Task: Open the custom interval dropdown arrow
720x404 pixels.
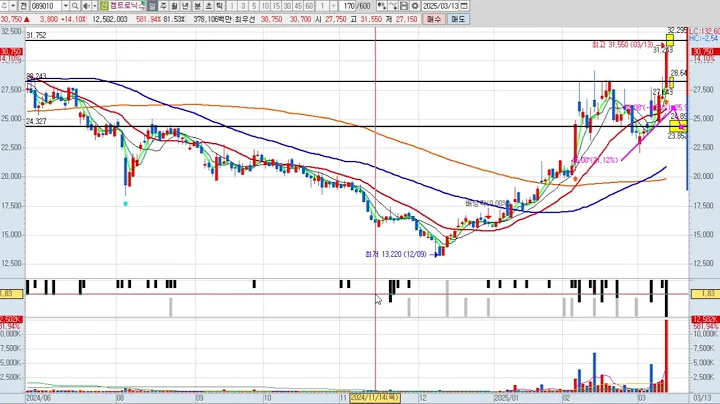Action: [333, 6]
